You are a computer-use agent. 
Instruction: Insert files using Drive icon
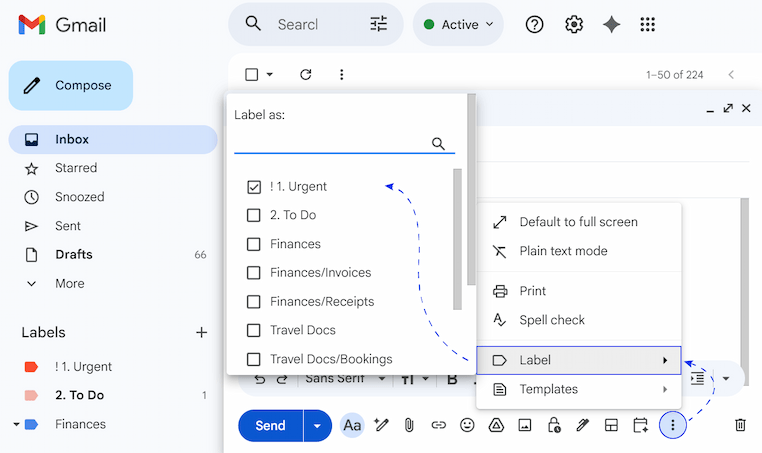[x=496, y=425]
